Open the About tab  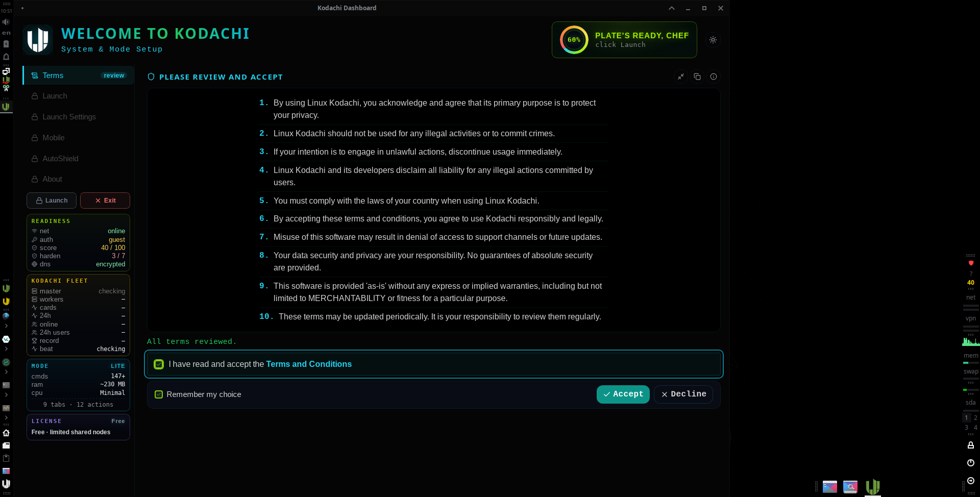(79, 179)
